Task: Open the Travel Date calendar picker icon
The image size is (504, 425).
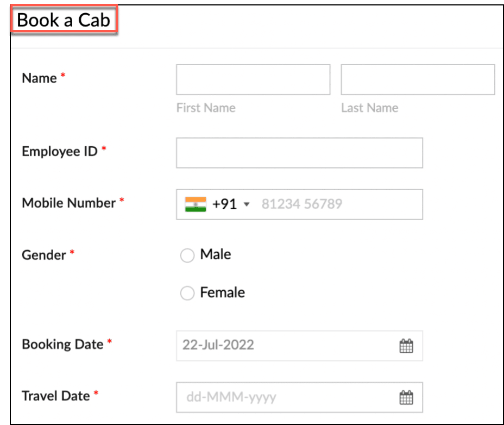Action: tap(406, 397)
